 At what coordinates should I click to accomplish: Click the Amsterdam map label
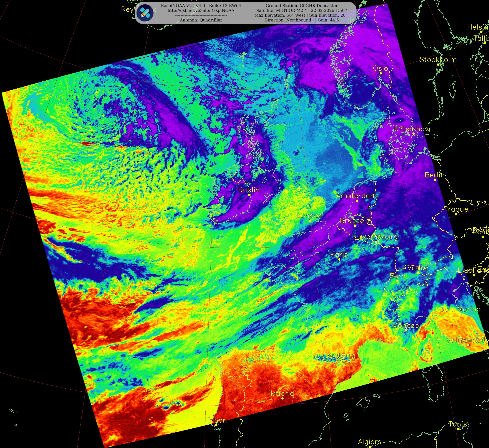[x=356, y=196]
